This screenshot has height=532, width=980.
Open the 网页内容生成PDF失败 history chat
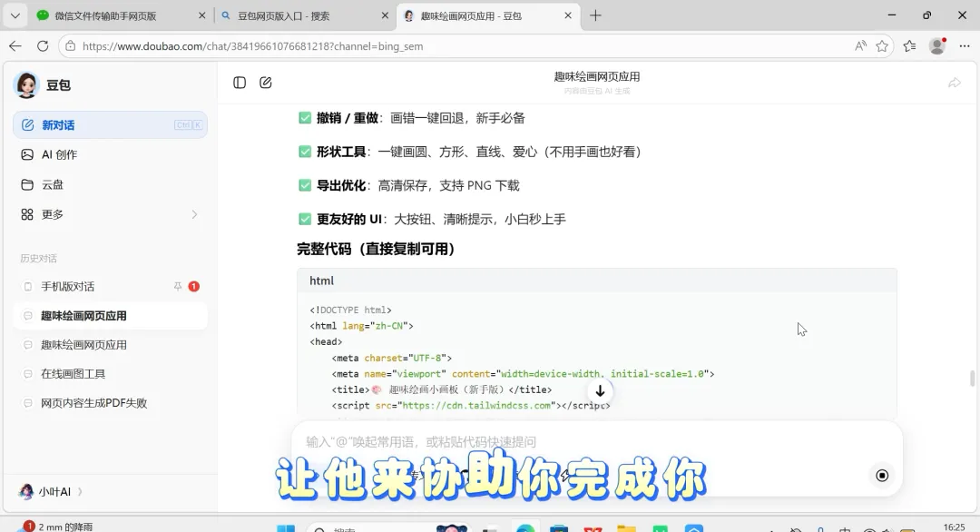tap(110, 403)
